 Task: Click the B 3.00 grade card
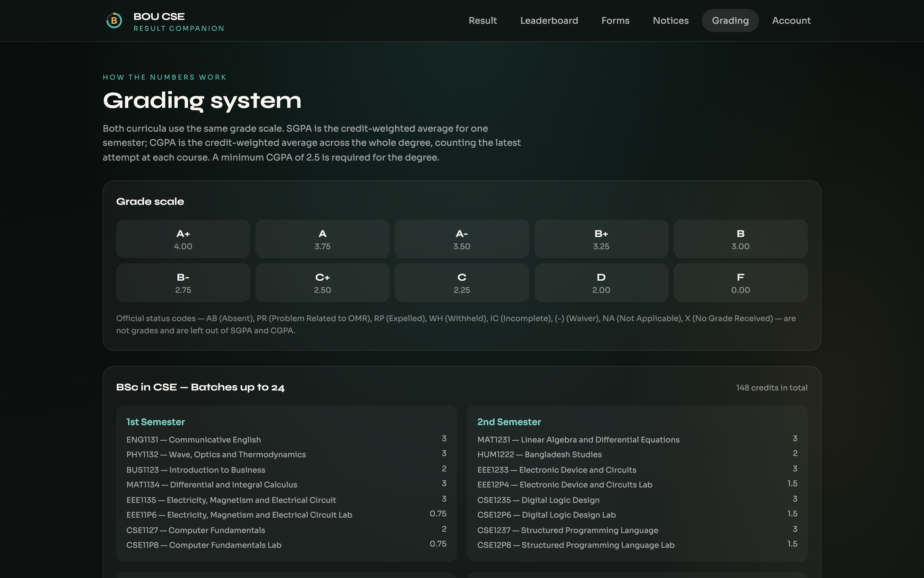(x=740, y=239)
